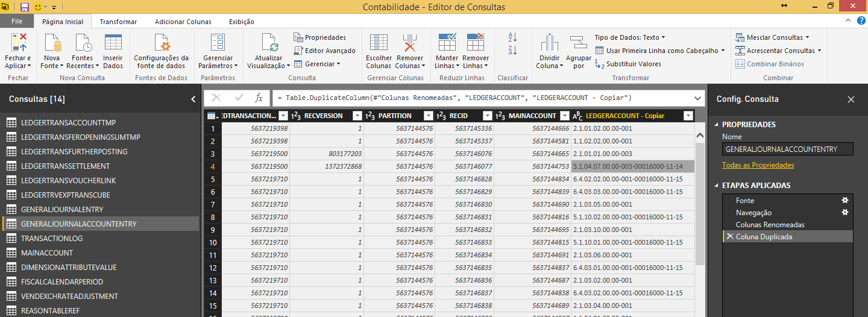Select GENERALJOURNALENTRY query
The height and width of the screenshot is (317, 868).
[99, 210]
